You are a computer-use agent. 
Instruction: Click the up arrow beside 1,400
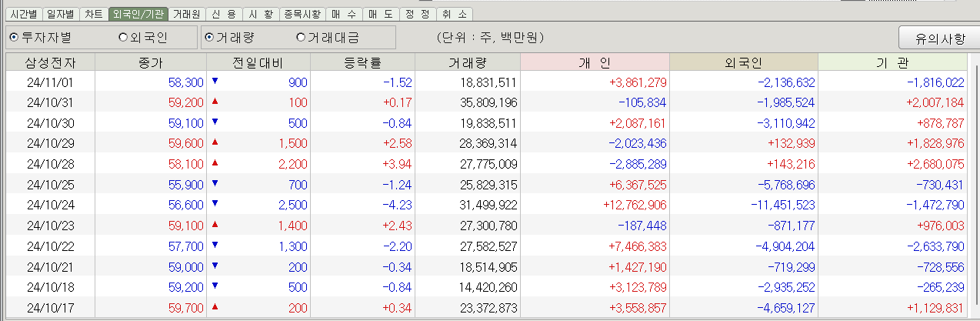point(215,224)
